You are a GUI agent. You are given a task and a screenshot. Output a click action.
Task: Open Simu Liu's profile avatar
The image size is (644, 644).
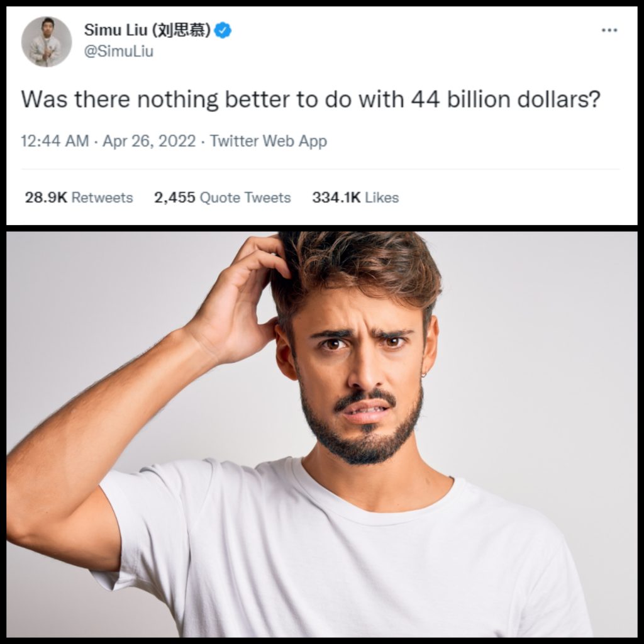click(47, 42)
